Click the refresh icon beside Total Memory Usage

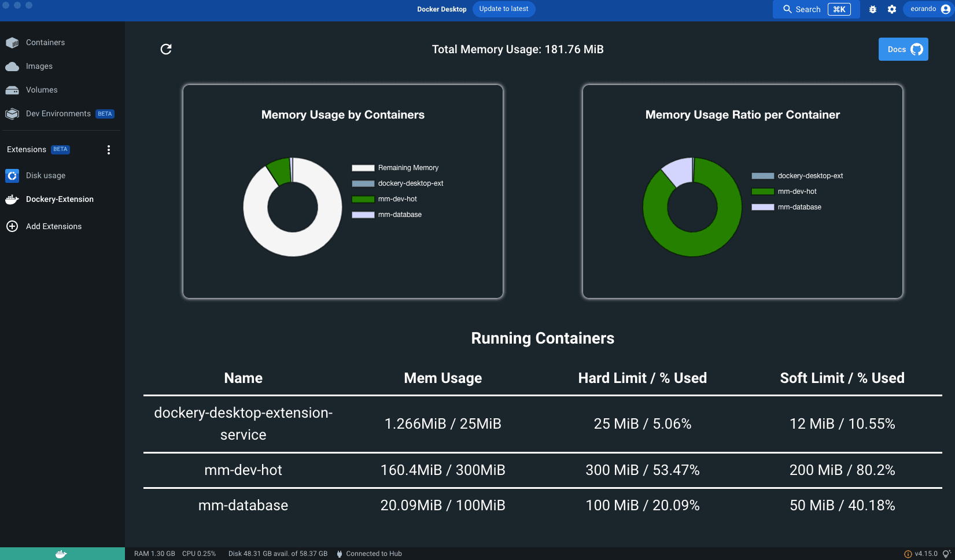[x=166, y=49]
